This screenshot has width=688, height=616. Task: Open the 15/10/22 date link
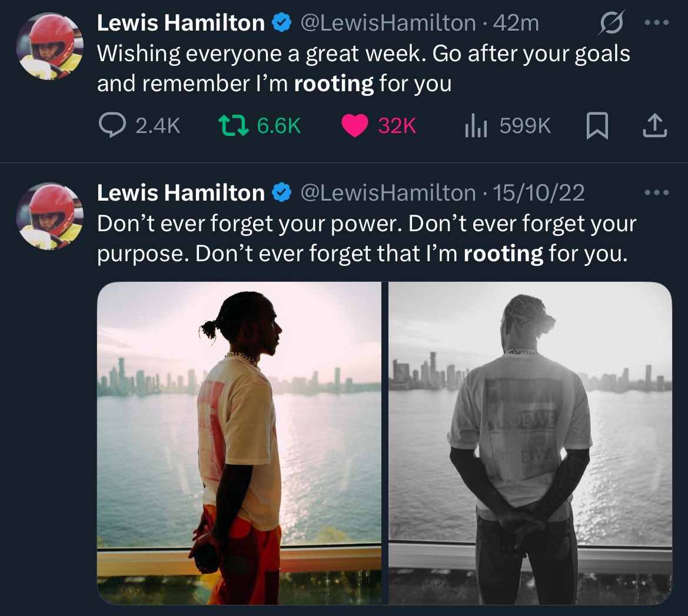[x=539, y=193]
